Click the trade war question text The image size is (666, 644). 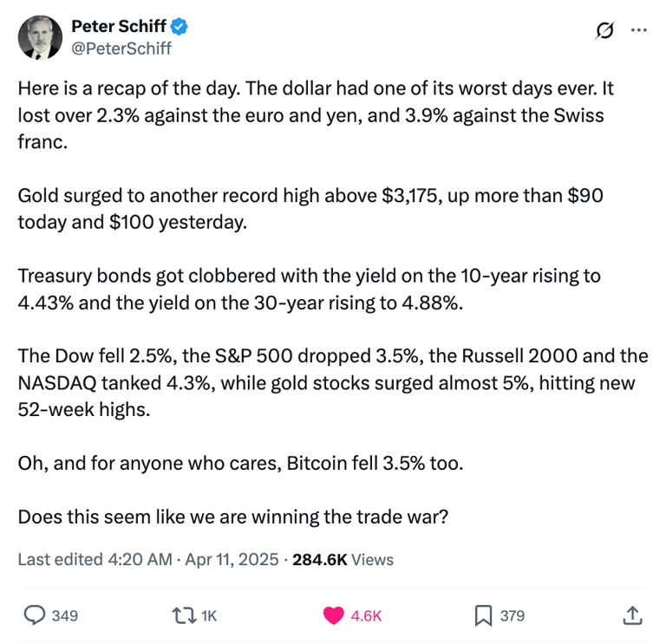click(x=233, y=517)
